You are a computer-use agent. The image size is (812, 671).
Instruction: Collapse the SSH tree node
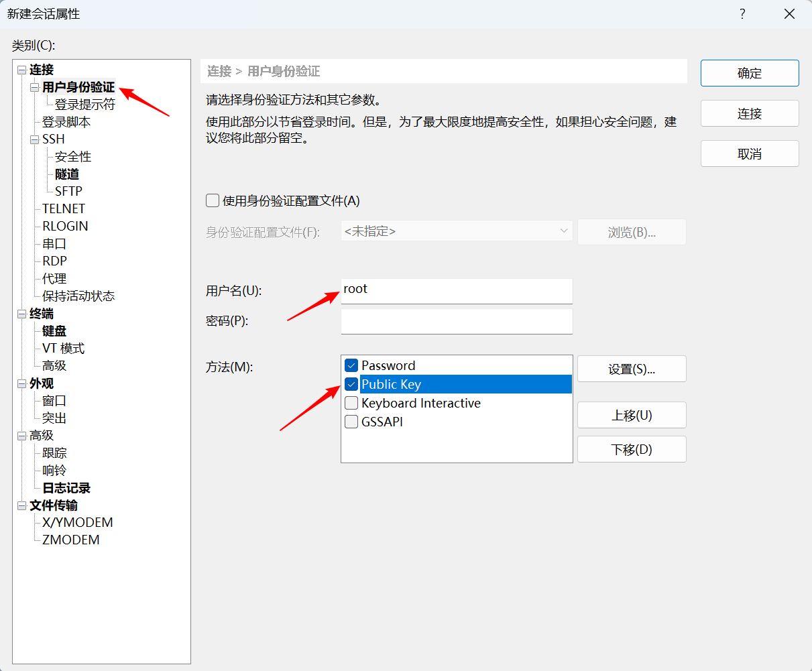tap(35, 139)
